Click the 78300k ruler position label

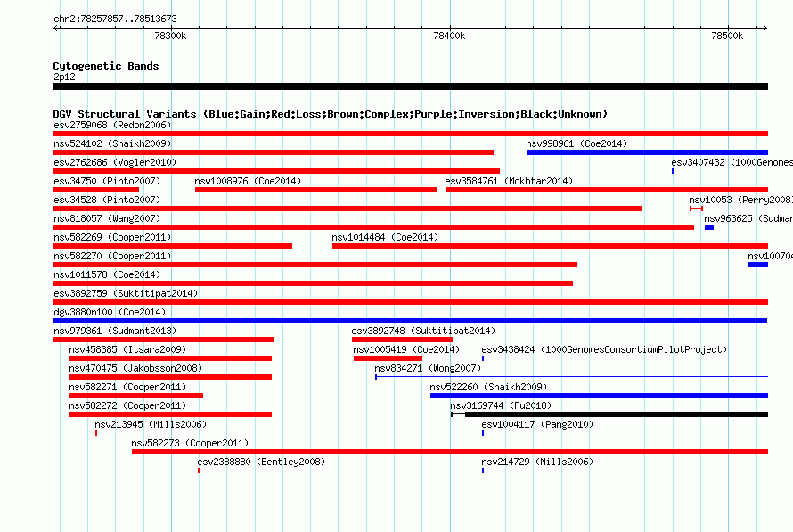click(170, 36)
